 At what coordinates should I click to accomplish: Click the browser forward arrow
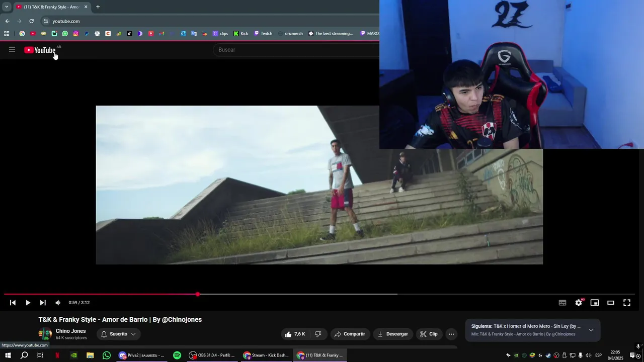[x=19, y=21]
